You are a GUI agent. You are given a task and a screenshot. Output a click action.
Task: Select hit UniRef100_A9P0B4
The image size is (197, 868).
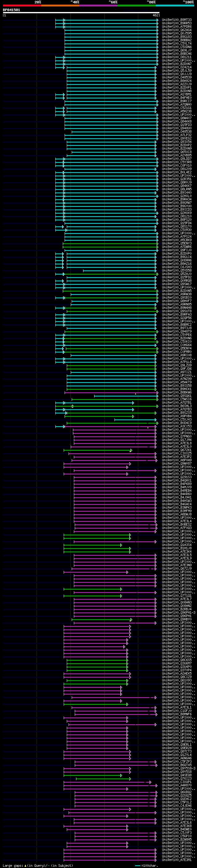pos(177,416)
